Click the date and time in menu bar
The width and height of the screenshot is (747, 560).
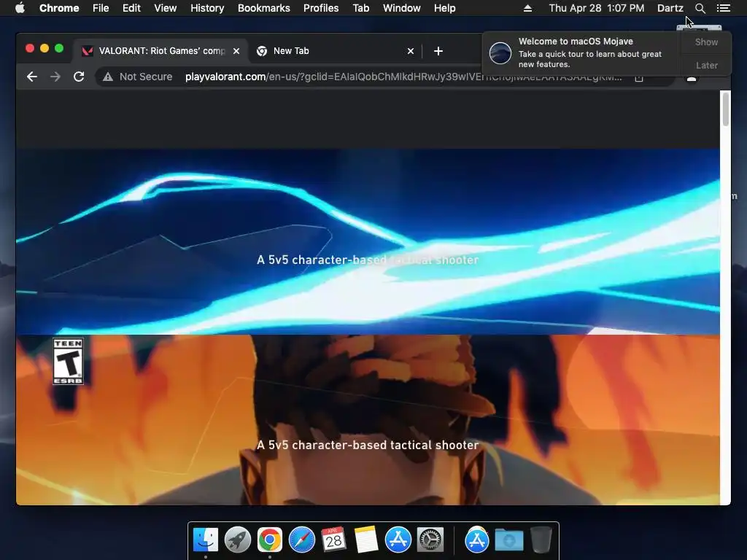pos(597,8)
